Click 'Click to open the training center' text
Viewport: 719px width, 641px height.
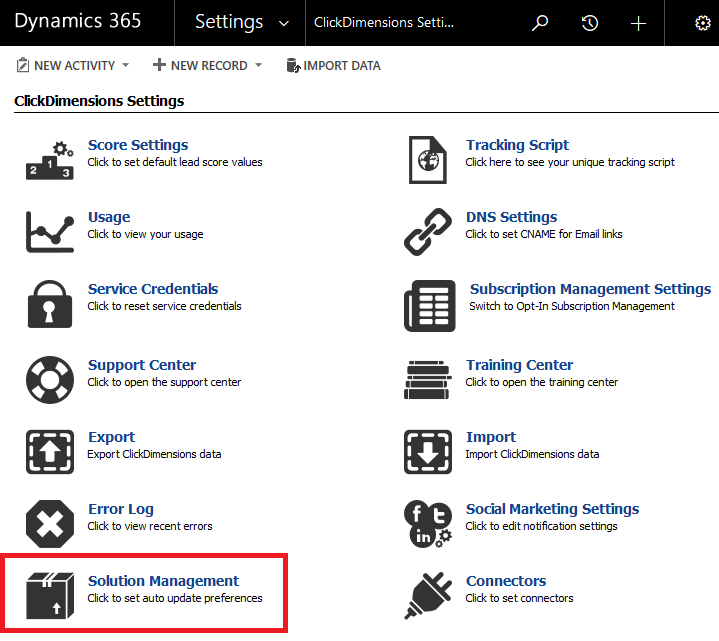(542, 382)
